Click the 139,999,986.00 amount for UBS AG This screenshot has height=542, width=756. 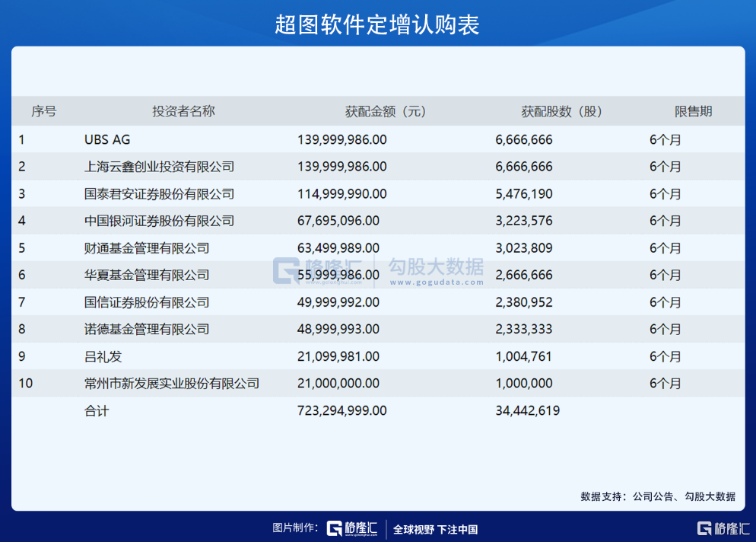point(341,140)
